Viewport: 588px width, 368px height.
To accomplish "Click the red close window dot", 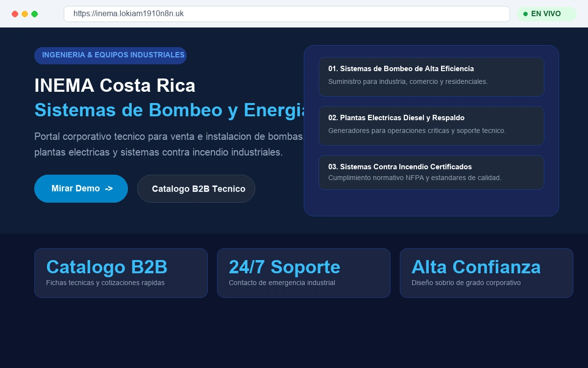I will pos(15,14).
